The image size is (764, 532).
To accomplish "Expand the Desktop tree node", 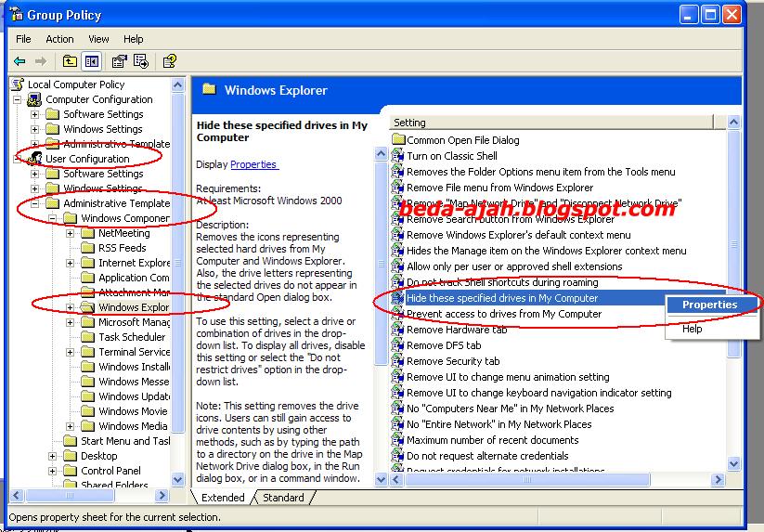I will (x=53, y=456).
